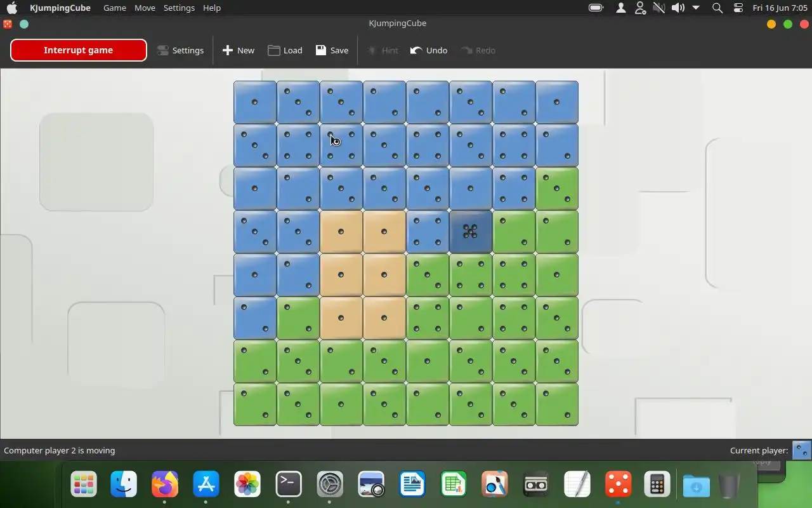Viewport: 812px width, 508px height.
Task: Open the Game menu
Action: pyautogui.click(x=115, y=8)
